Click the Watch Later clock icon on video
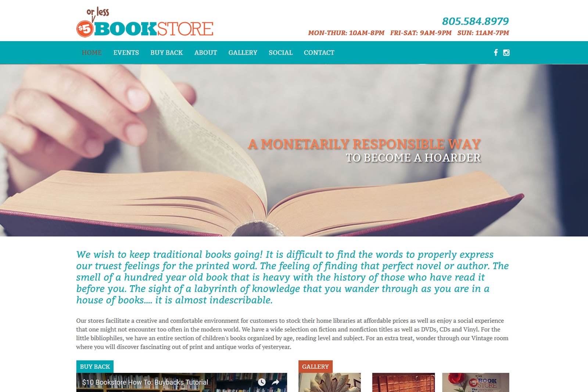The image size is (588, 392). click(262, 382)
